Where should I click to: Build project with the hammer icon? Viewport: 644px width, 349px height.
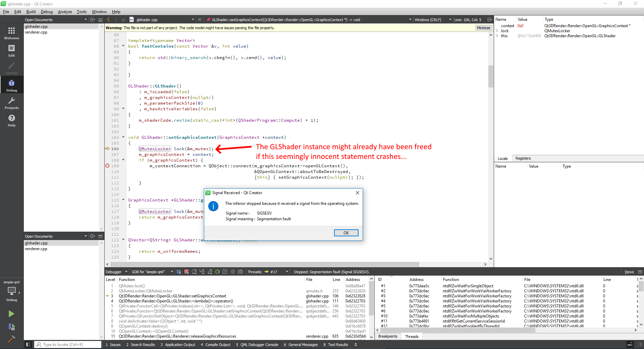(11, 339)
